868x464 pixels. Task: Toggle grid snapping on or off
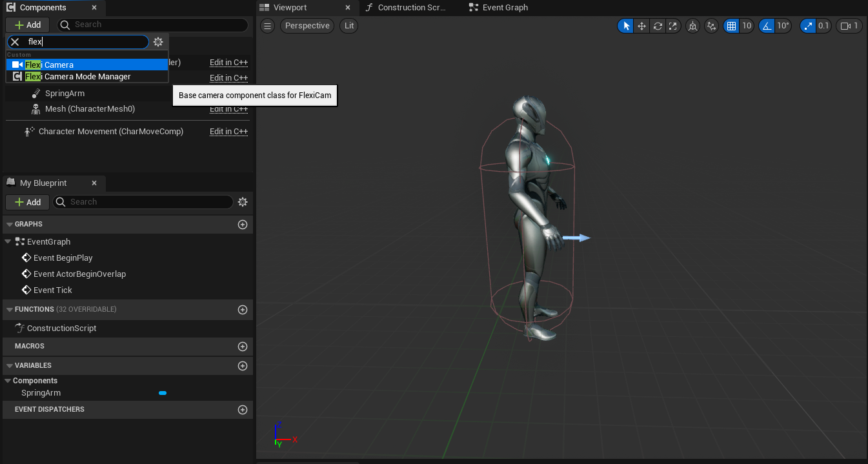(731, 26)
